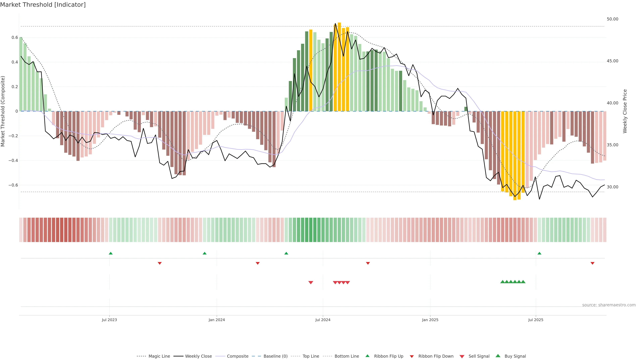Screen dimensions: 644x362
Task: Click the Weekly Close Price axis title
Action: (625, 111)
